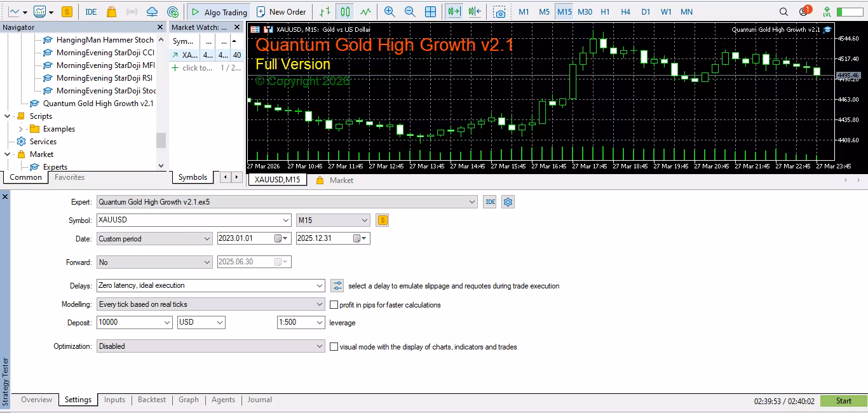Select Quantum Gold High Growth v2.1 in Navigator

point(98,104)
